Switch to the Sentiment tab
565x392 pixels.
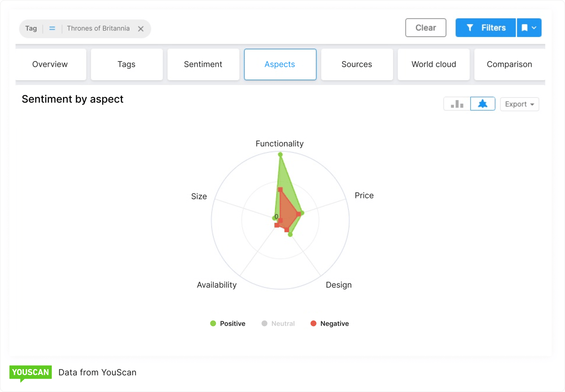click(203, 64)
